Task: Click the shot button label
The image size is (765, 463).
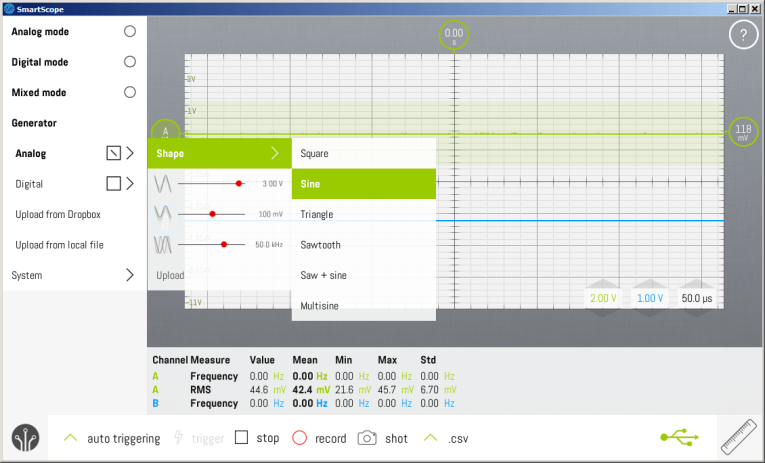Action: pos(396,439)
